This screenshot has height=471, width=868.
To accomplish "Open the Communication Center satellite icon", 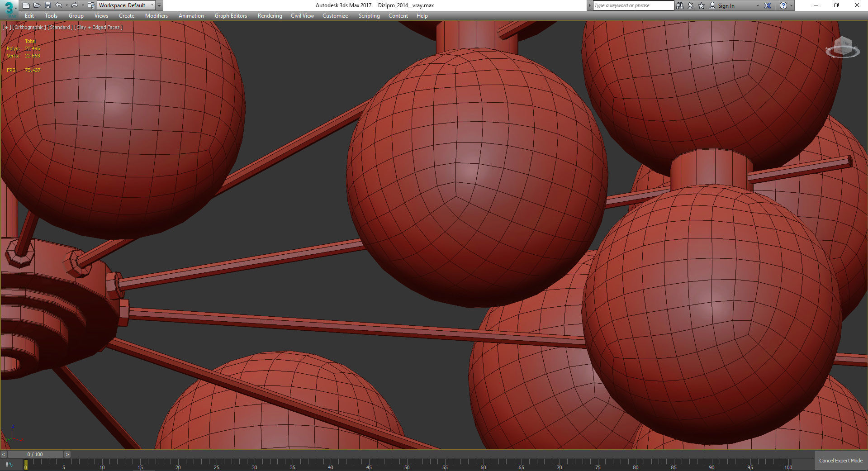I will pos(691,5).
